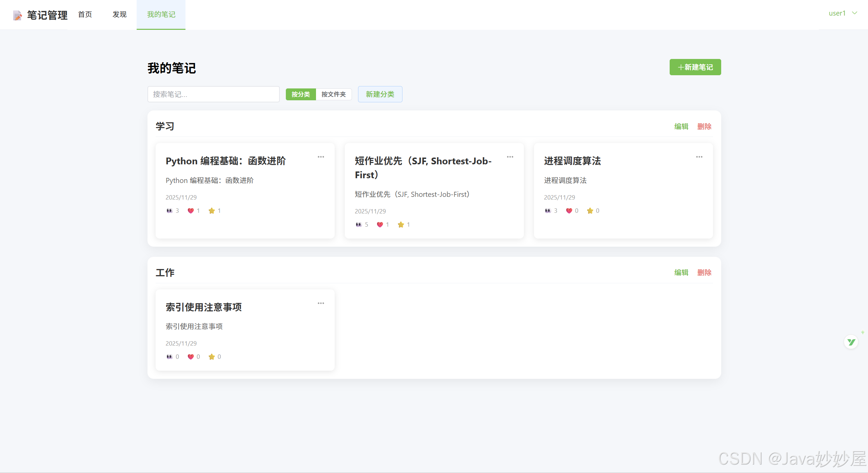Switch to 按文件夹 view mode
Image resolution: width=868 pixels, height=473 pixels.
[x=334, y=94]
